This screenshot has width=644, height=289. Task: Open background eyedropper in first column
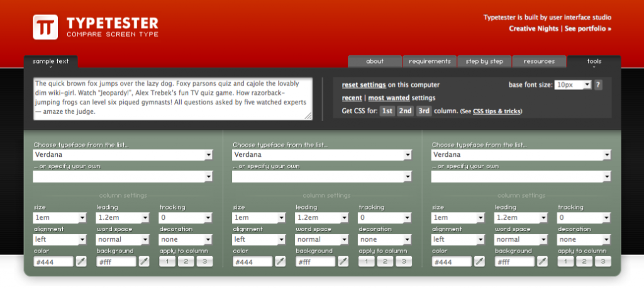pos(144,261)
